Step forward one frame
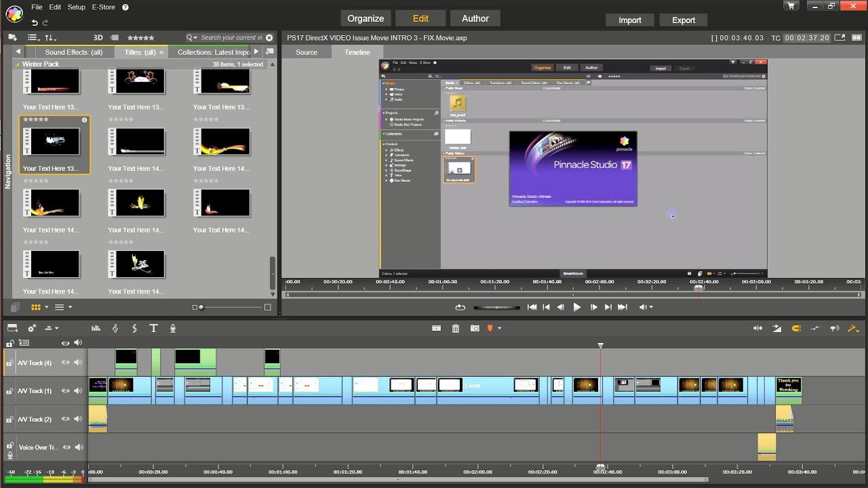 point(594,307)
